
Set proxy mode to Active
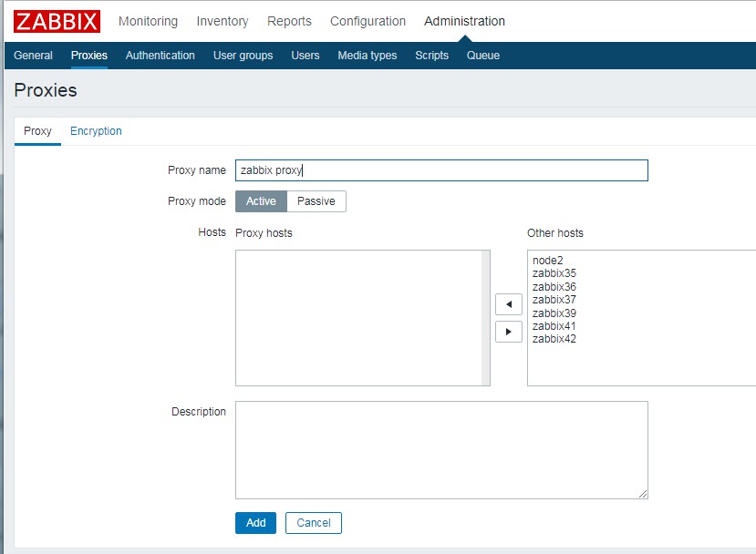pos(261,201)
